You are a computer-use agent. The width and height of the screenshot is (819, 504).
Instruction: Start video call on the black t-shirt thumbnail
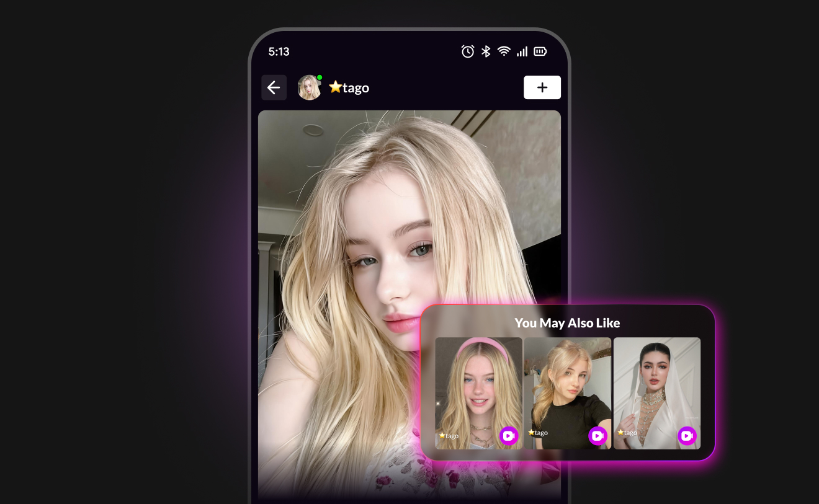[597, 436]
